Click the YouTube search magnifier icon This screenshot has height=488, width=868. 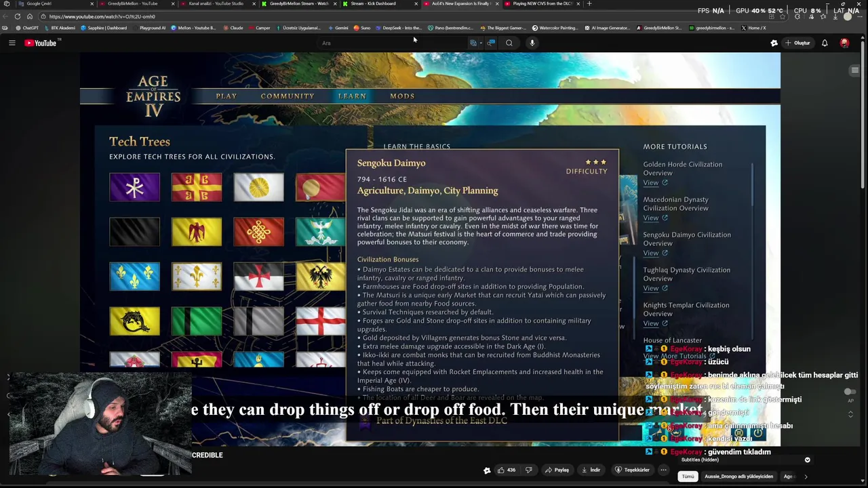tap(509, 43)
